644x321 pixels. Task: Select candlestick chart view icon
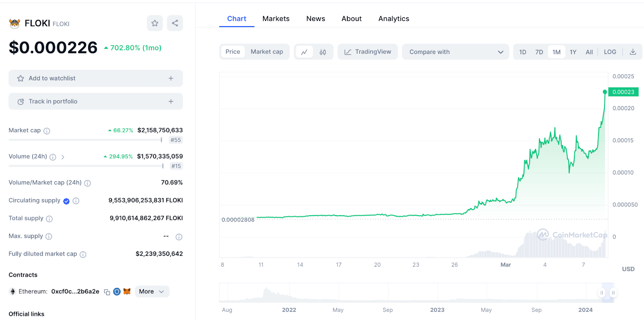tap(323, 52)
